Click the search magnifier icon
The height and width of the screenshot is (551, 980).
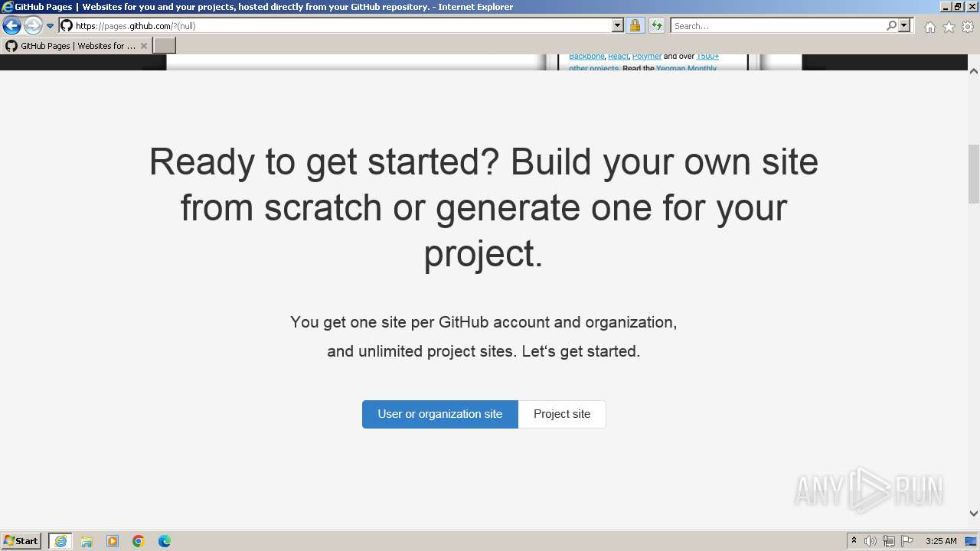click(x=891, y=26)
